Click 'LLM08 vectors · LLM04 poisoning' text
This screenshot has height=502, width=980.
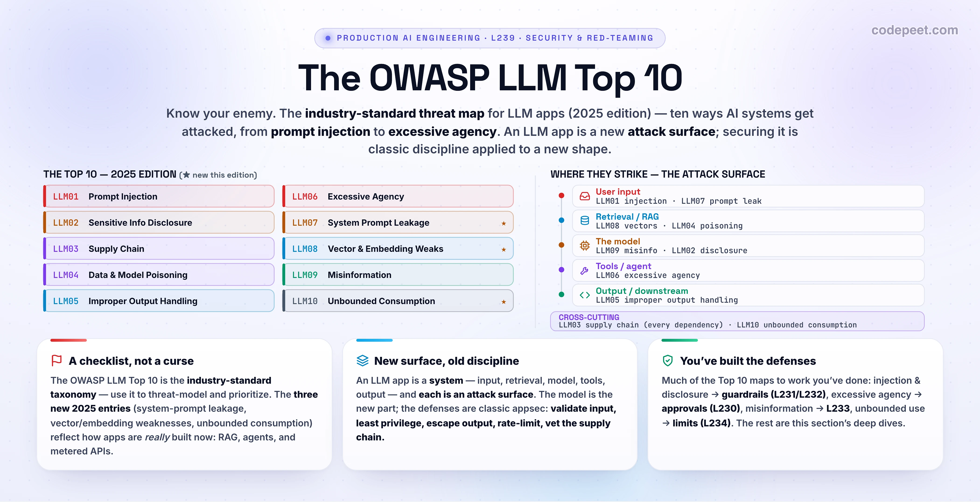pos(669,226)
